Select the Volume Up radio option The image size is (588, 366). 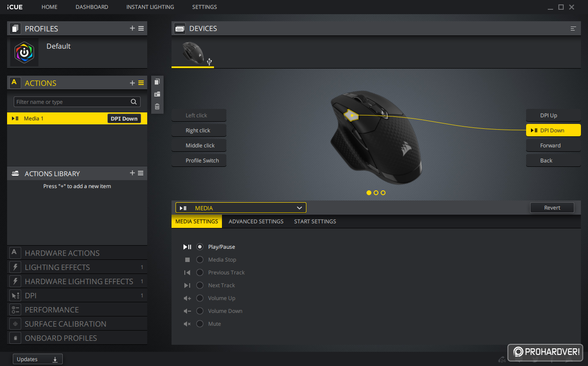[x=200, y=298]
